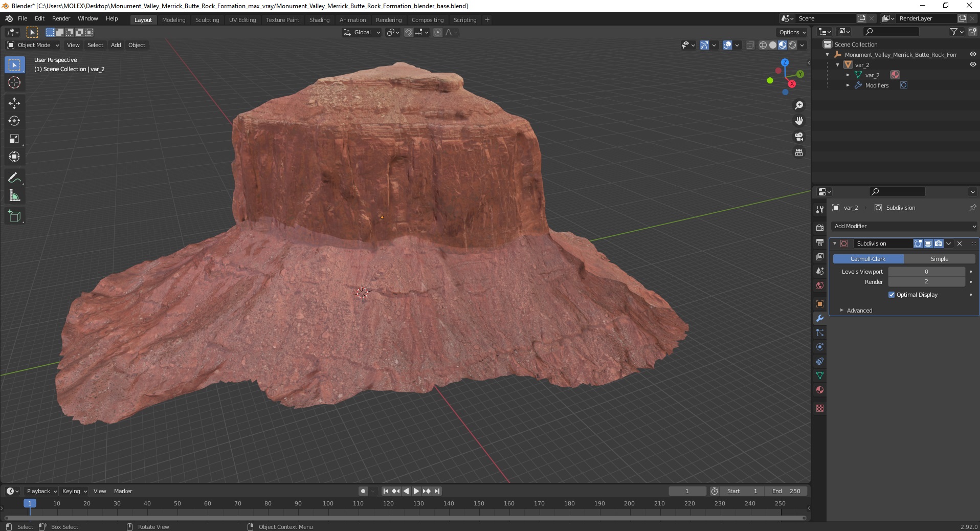Select rendered viewport shading
Viewport: 980px width, 531px height.
[x=792, y=45]
